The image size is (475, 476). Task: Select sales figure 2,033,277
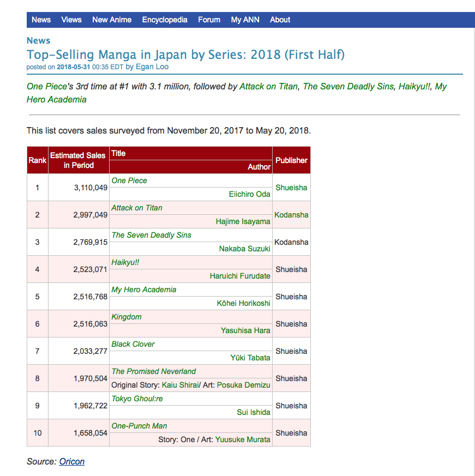tap(91, 351)
